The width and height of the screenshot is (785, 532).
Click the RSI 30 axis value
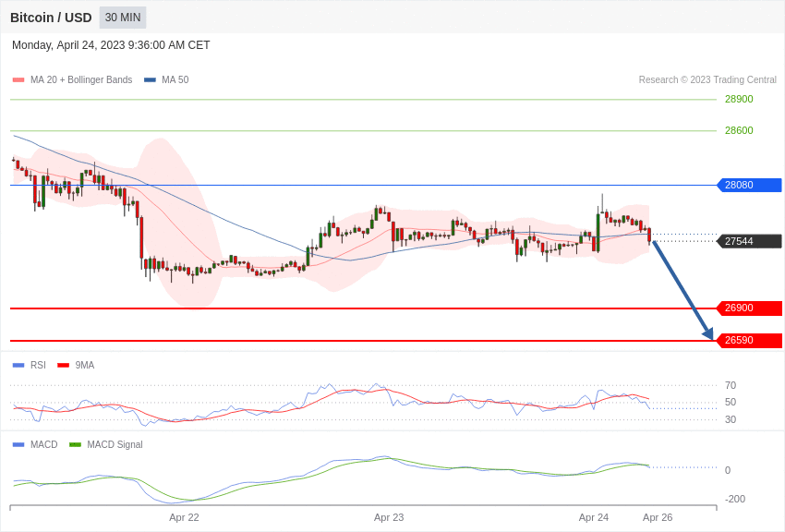coord(731,419)
